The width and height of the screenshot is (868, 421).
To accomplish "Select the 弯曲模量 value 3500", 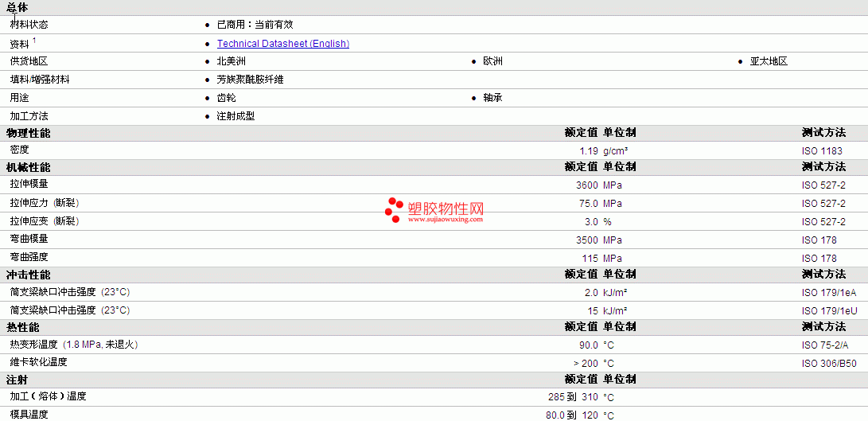I will (587, 240).
